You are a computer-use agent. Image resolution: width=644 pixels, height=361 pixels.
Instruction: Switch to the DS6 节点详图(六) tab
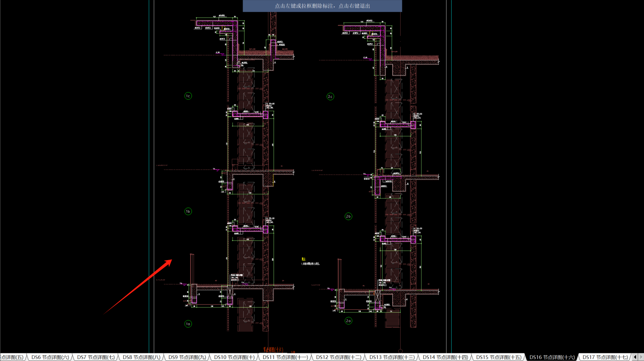(50, 357)
